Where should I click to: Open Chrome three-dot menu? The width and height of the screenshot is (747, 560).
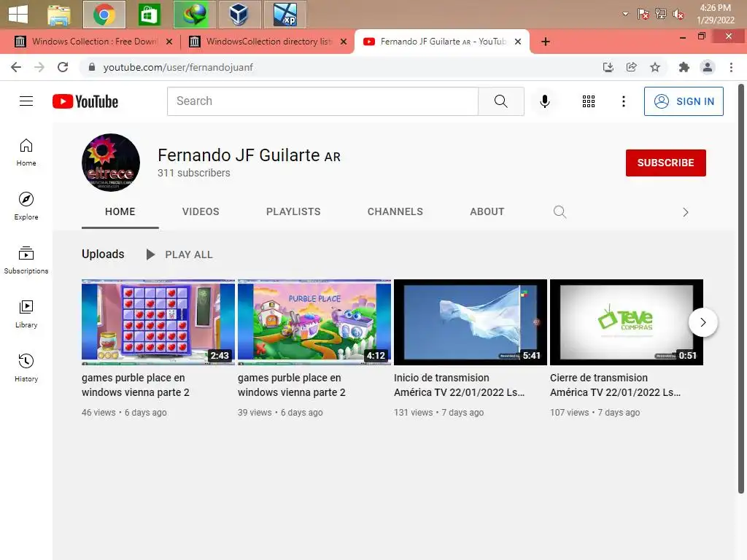[x=731, y=67]
